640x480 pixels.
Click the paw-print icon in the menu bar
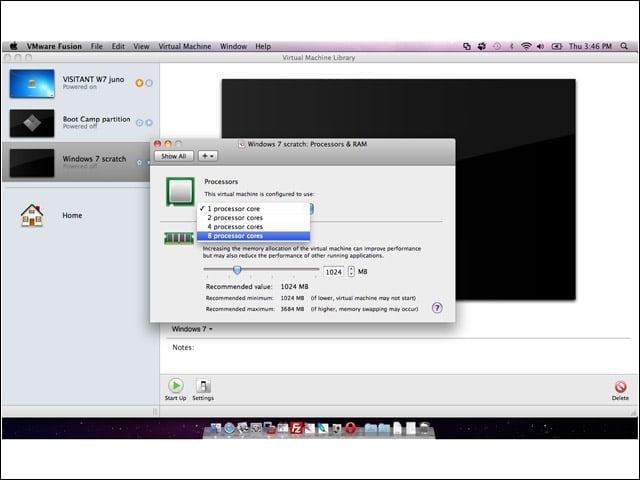pyautogui.click(x=482, y=46)
